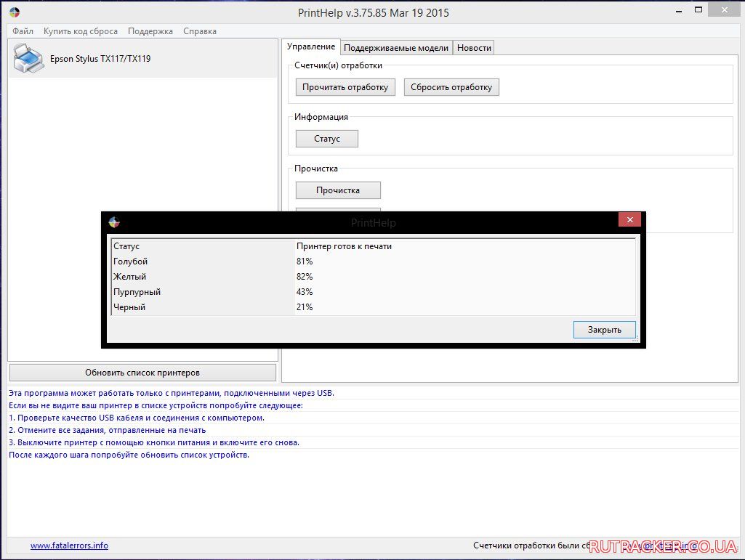The width and height of the screenshot is (745, 560).
Task: Select the Пурпурный row label
Action: (137, 292)
